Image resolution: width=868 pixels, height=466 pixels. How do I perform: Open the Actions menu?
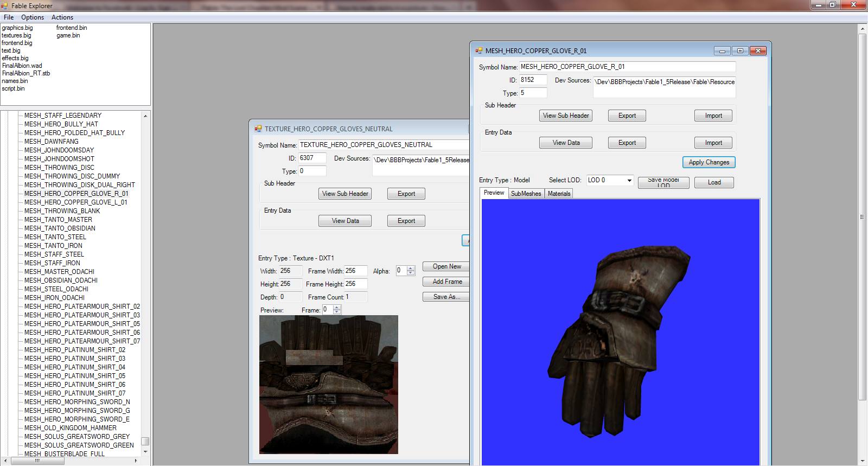pos(62,17)
